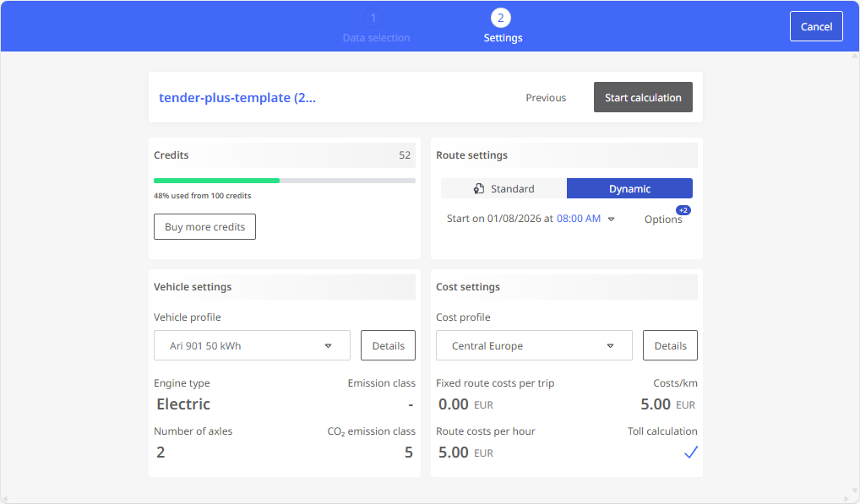
Task: Click the step 1 circle indicator
Action: point(374,18)
